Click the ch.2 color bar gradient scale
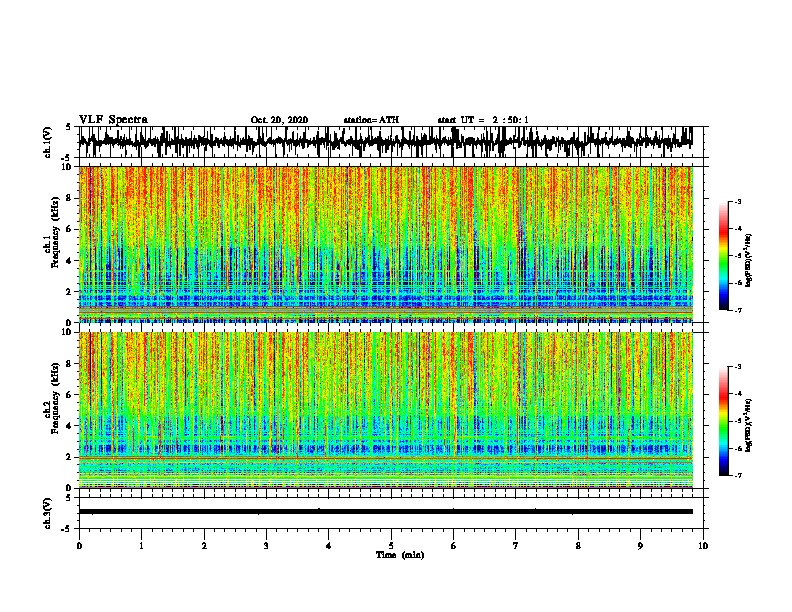The width and height of the screenshot is (792, 612). tap(724, 421)
